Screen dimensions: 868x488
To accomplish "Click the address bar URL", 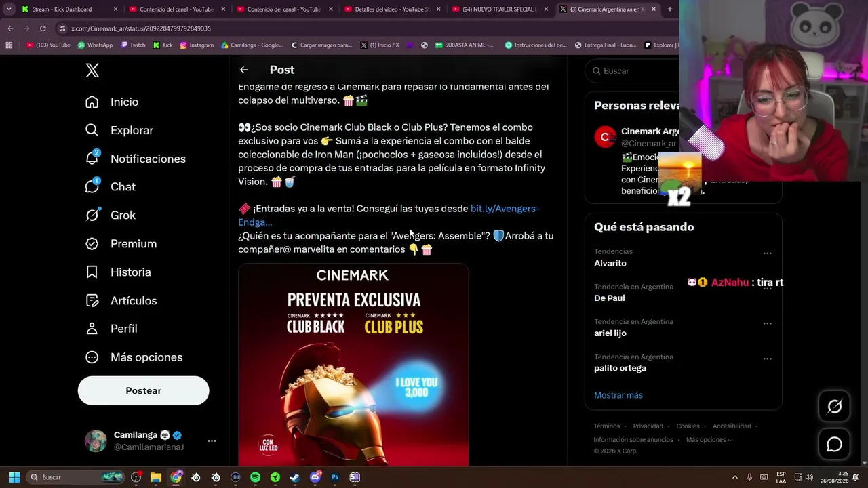I will 141,28.
